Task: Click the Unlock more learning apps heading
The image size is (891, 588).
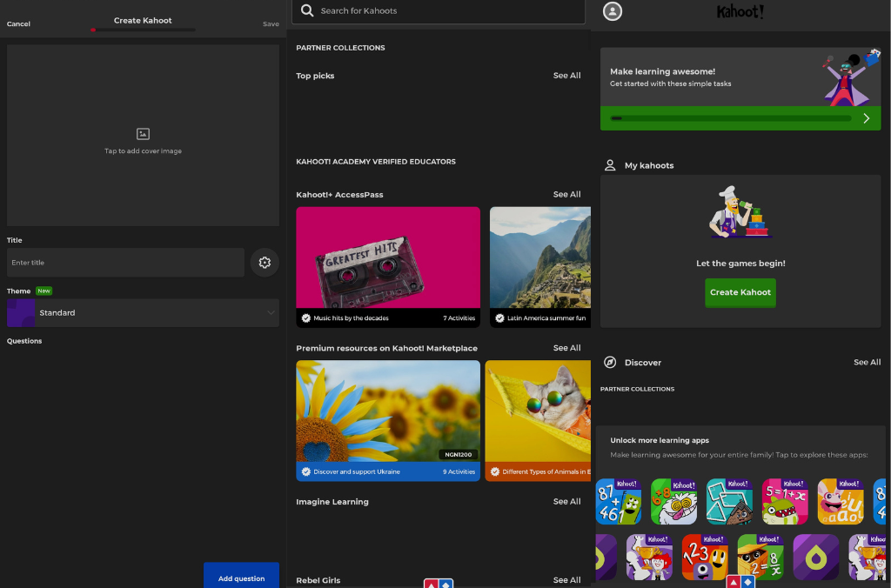Action: point(660,440)
